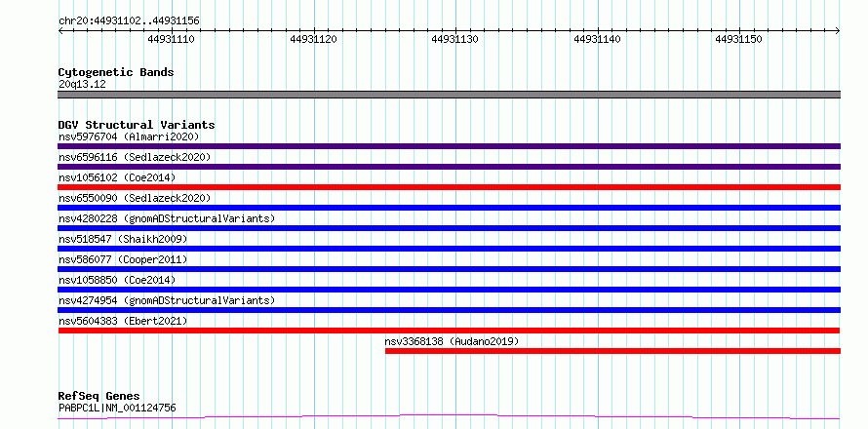Screen dimensions: 868x429
Task: Open variant nsv1056102 (Coe2014) label
Action: 117,177
